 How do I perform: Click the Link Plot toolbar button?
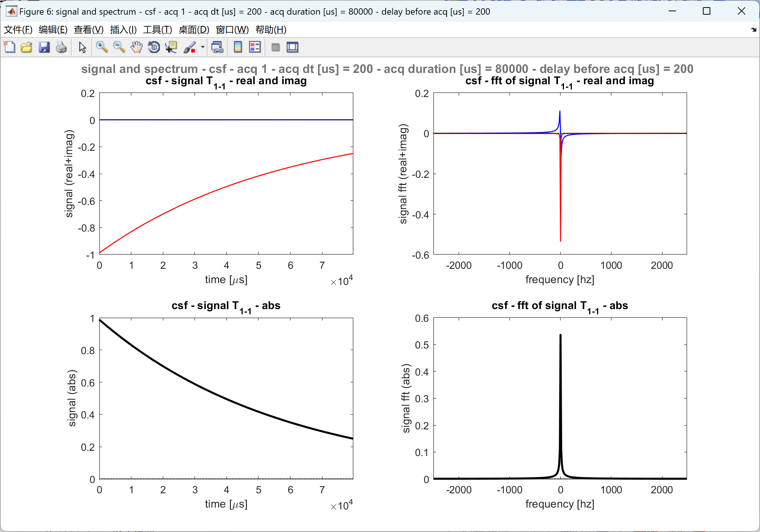pyautogui.click(x=217, y=47)
